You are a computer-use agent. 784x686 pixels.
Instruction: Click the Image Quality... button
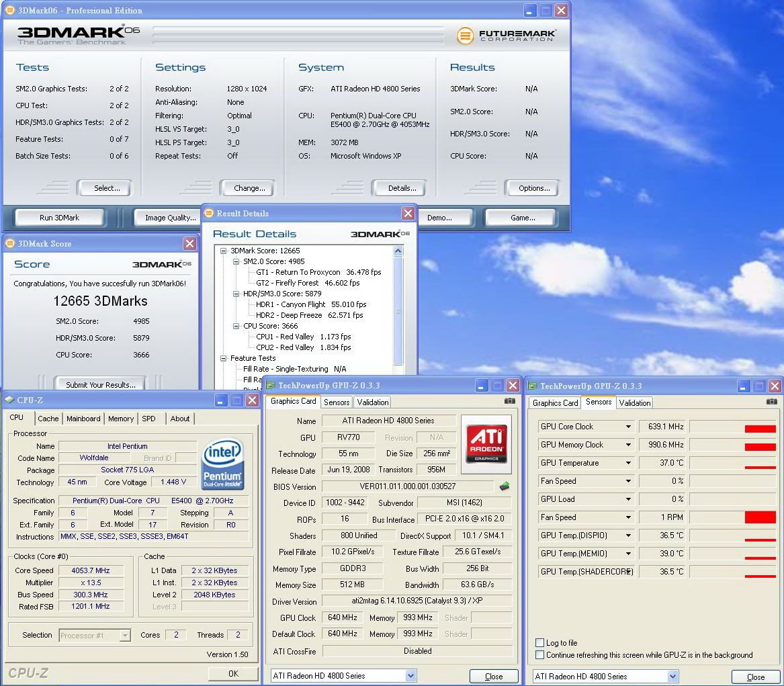(168, 218)
